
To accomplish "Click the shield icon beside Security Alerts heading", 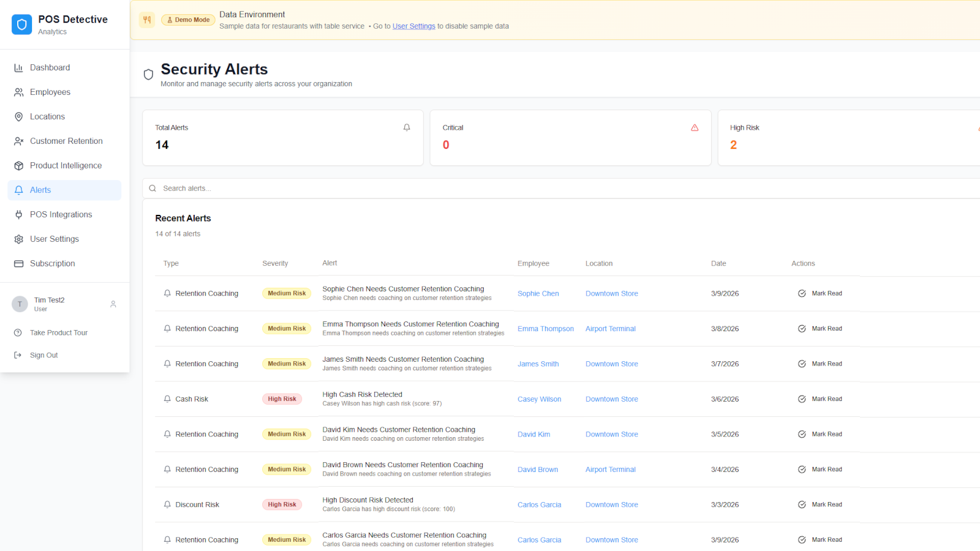I will (x=148, y=75).
